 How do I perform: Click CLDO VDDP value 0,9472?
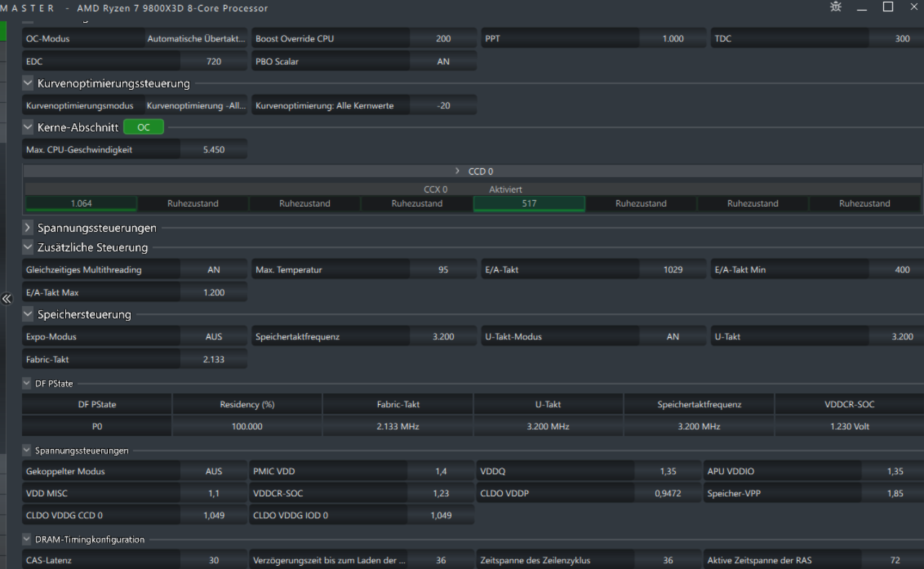coord(668,493)
